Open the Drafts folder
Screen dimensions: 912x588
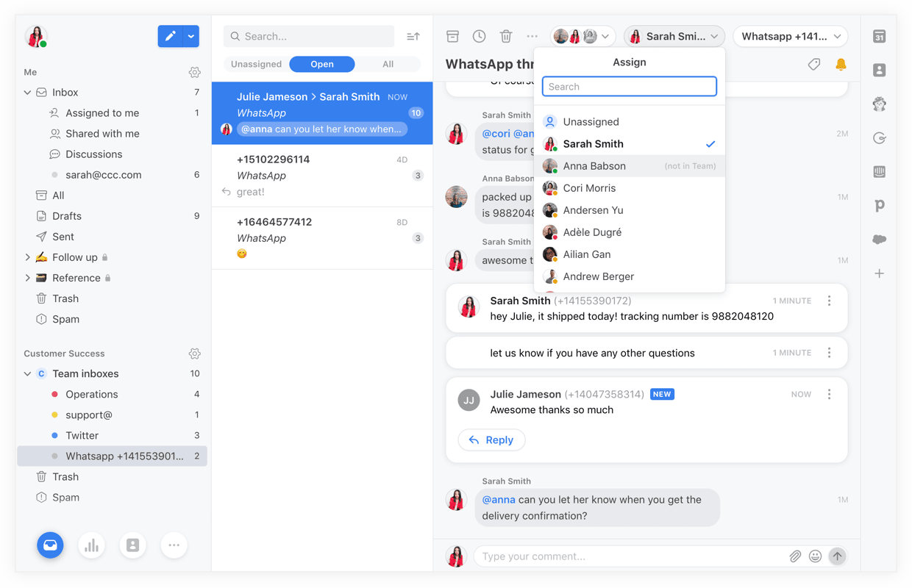pos(112,216)
